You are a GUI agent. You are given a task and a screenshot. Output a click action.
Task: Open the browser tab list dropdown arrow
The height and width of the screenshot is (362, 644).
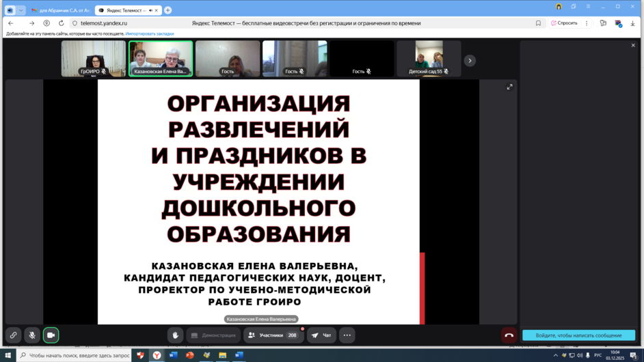click(x=21, y=10)
